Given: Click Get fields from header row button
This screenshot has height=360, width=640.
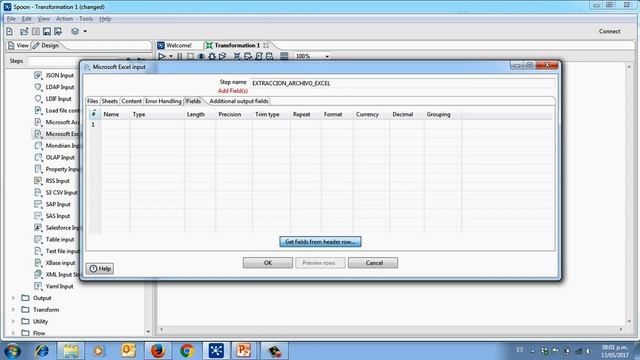Looking at the screenshot, I should (320, 242).
